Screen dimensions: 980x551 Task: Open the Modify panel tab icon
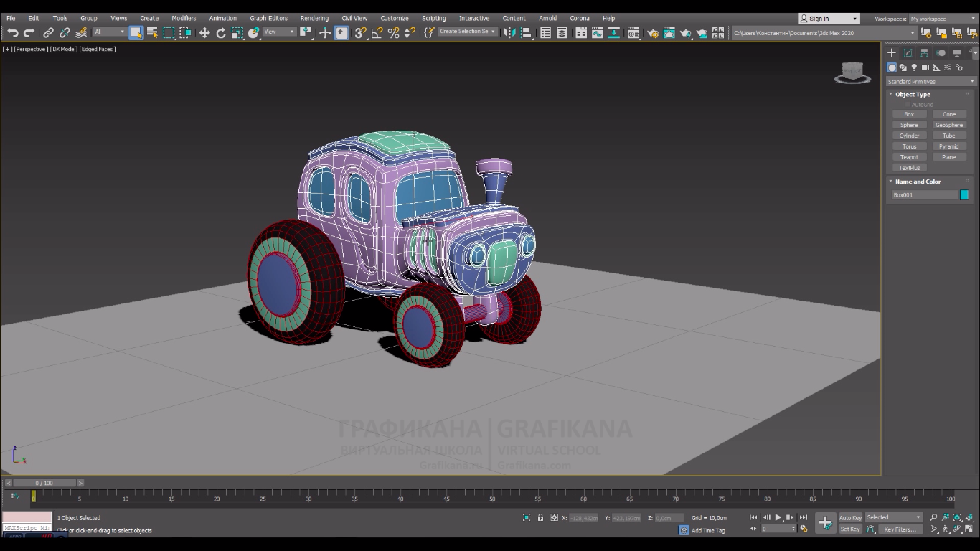pos(908,53)
